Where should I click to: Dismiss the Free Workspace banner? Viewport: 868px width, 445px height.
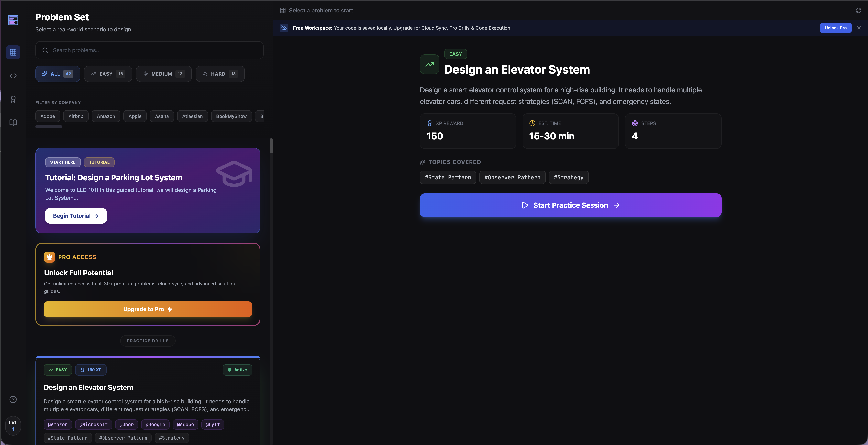click(859, 28)
